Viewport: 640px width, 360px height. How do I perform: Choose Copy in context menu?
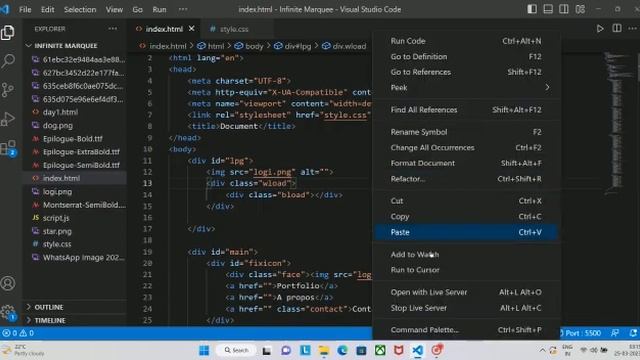coord(466,216)
